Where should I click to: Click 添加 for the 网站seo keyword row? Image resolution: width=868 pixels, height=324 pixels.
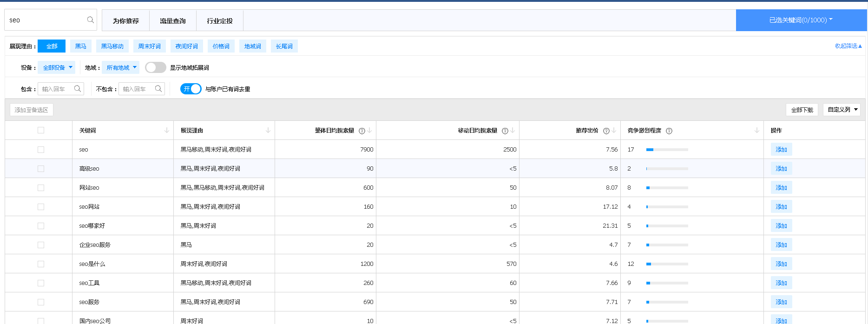click(781, 188)
